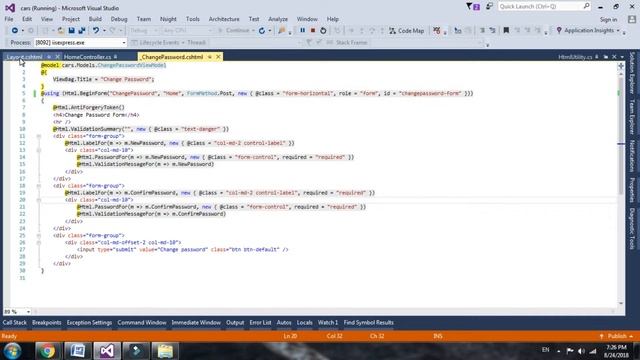Viewport: 640px width, 360px height.
Task: Switch to the Locals tab
Action: pos(304,322)
